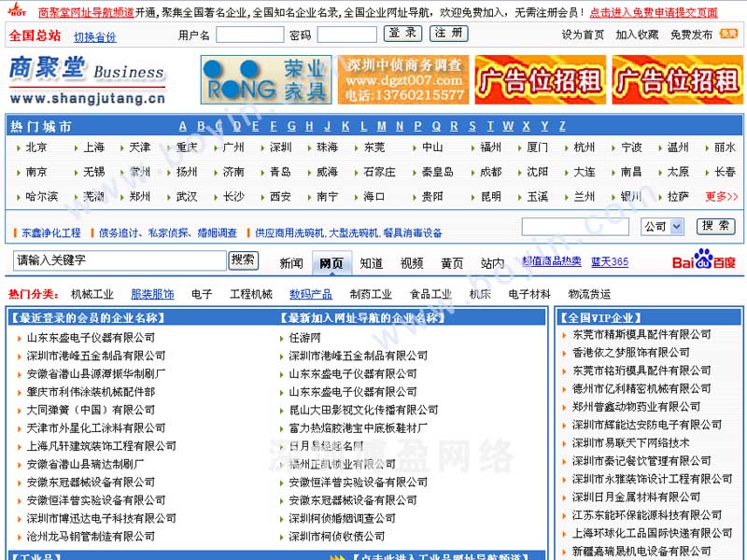Open the 任游网 listing
Screen dimensions: 747x560
305,338
